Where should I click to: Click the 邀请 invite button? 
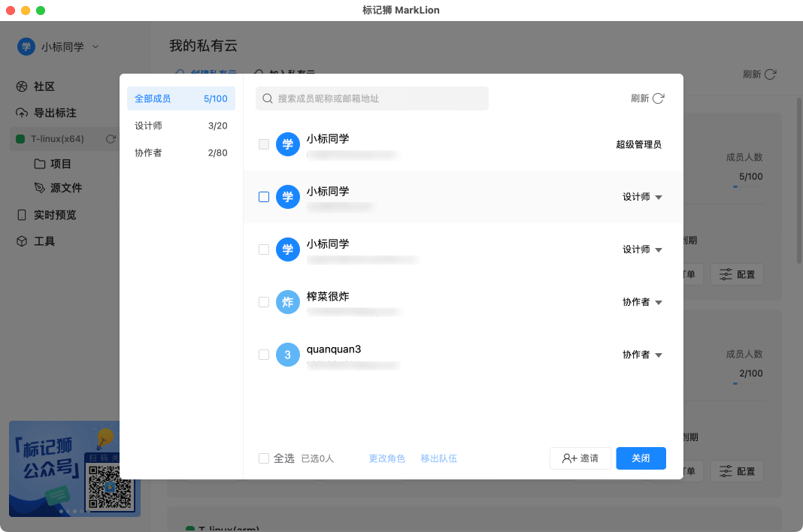pyautogui.click(x=580, y=458)
